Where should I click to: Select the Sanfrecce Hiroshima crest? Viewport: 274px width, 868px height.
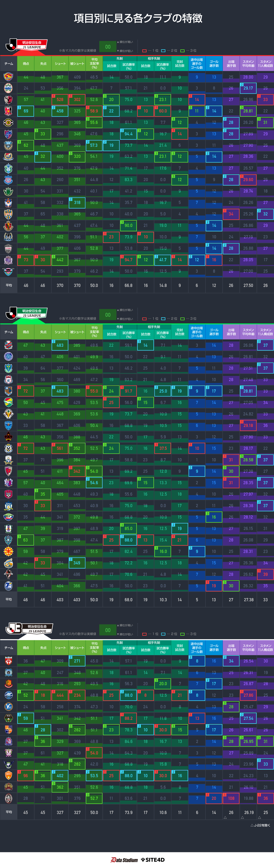coord(8,260)
